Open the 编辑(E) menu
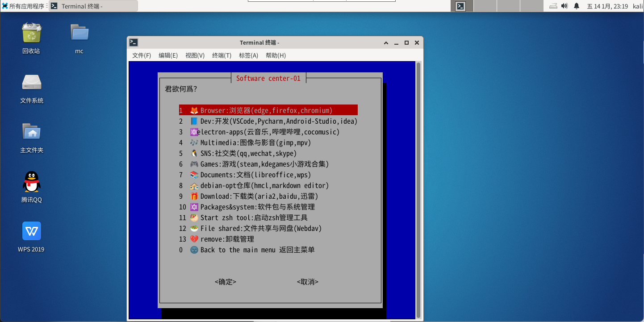The image size is (644, 322). tap(168, 55)
